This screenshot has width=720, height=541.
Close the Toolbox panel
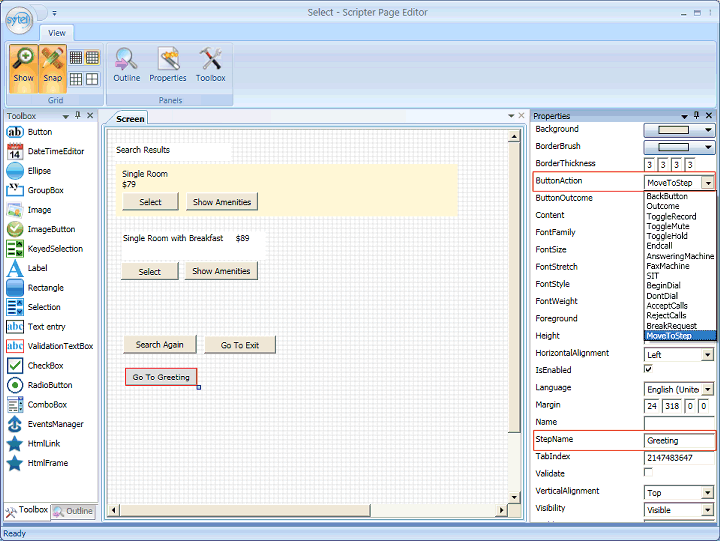[90, 115]
